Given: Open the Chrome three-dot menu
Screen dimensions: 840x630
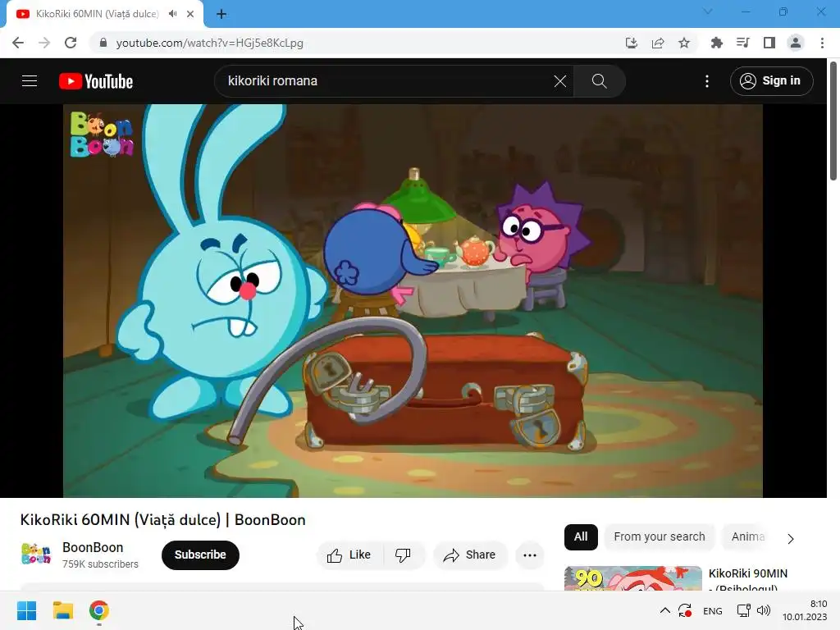Looking at the screenshot, I should coord(822,43).
